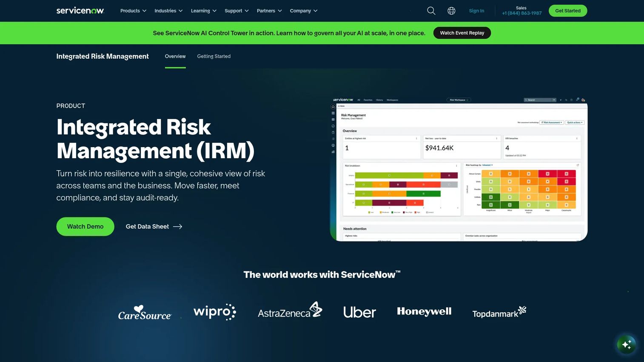Open the site search icon

[x=431, y=11]
